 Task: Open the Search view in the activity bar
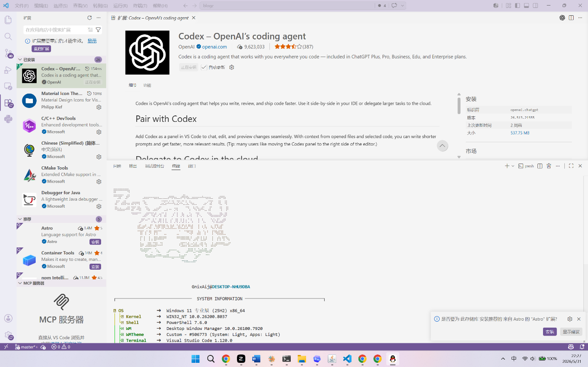coord(8,36)
